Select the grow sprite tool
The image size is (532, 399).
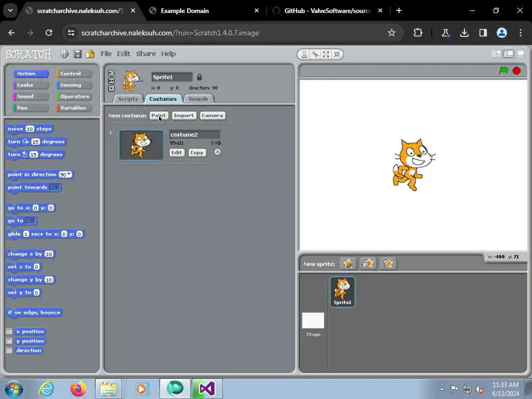point(326,54)
